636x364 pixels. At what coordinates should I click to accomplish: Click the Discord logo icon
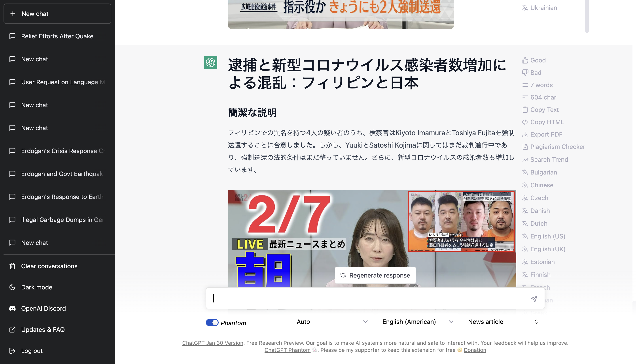(x=12, y=308)
